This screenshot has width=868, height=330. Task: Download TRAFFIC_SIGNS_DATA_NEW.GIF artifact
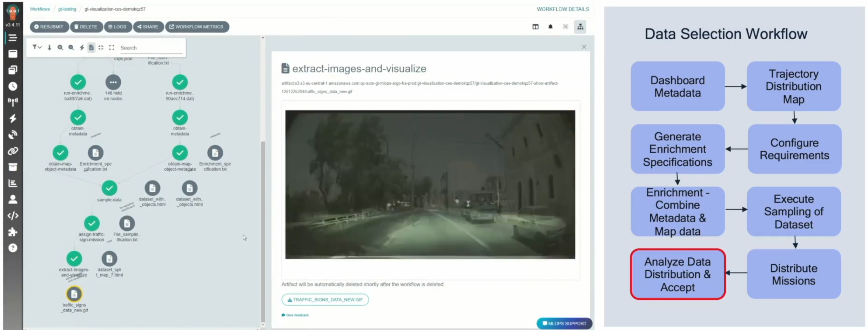click(325, 300)
